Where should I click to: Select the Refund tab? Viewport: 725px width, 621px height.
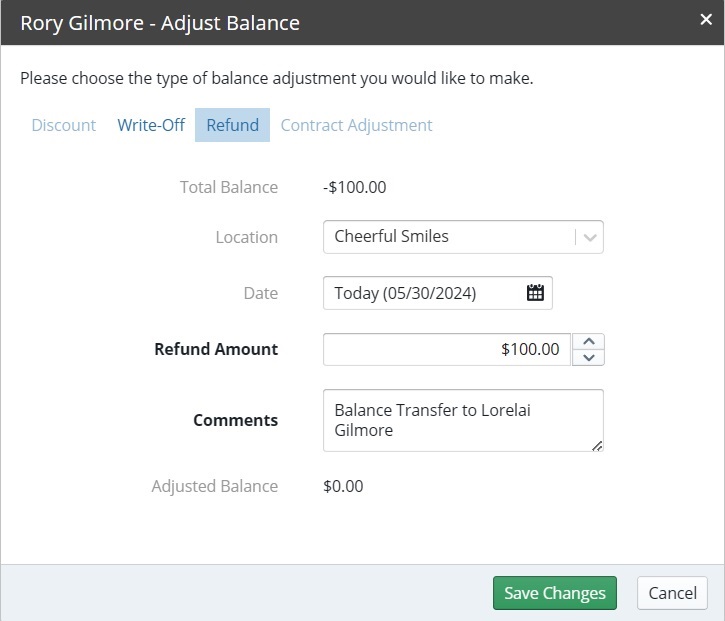pyautogui.click(x=232, y=125)
